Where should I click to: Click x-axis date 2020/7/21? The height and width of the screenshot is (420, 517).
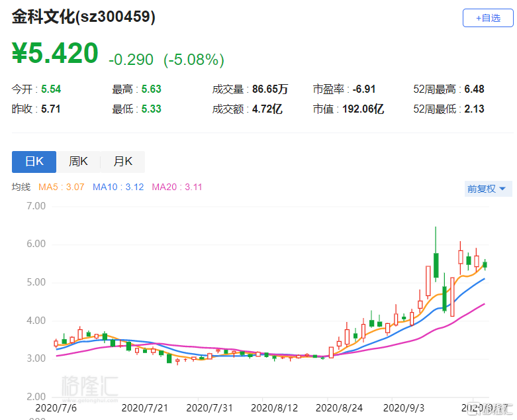pyautogui.click(x=145, y=408)
